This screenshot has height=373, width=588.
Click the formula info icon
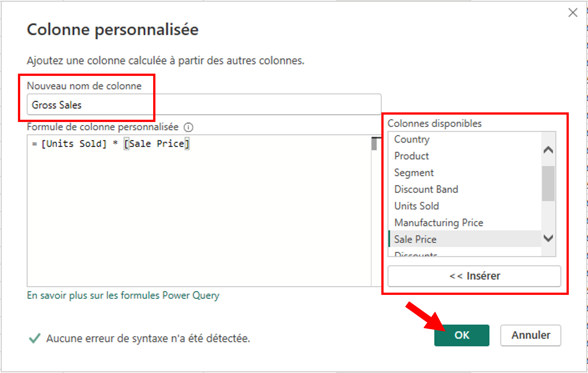(188, 127)
